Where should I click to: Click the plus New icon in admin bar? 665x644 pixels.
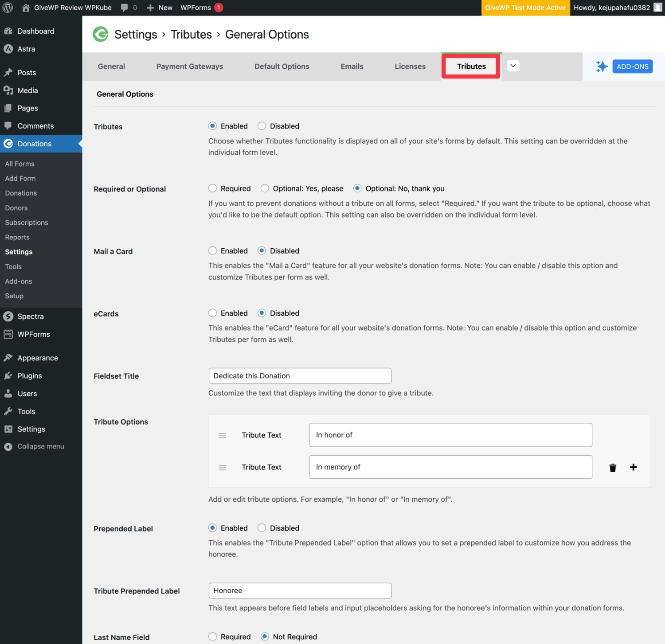pos(150,8)
